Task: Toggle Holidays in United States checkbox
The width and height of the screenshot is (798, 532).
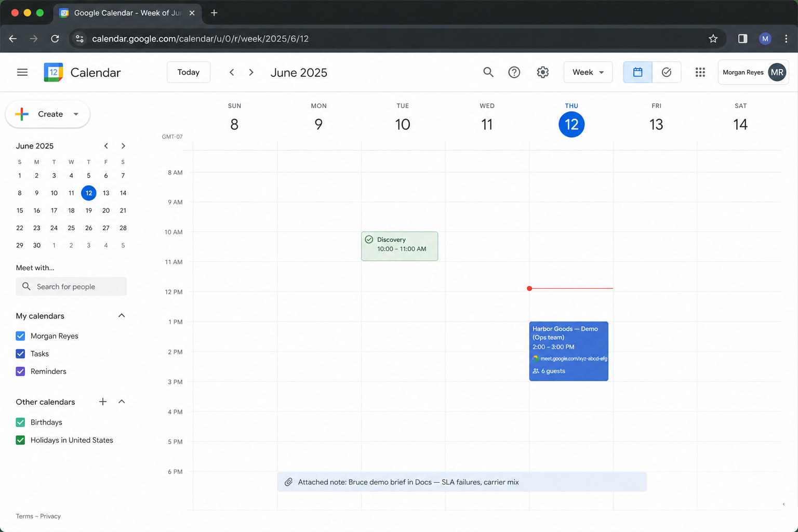Action: 20,440
